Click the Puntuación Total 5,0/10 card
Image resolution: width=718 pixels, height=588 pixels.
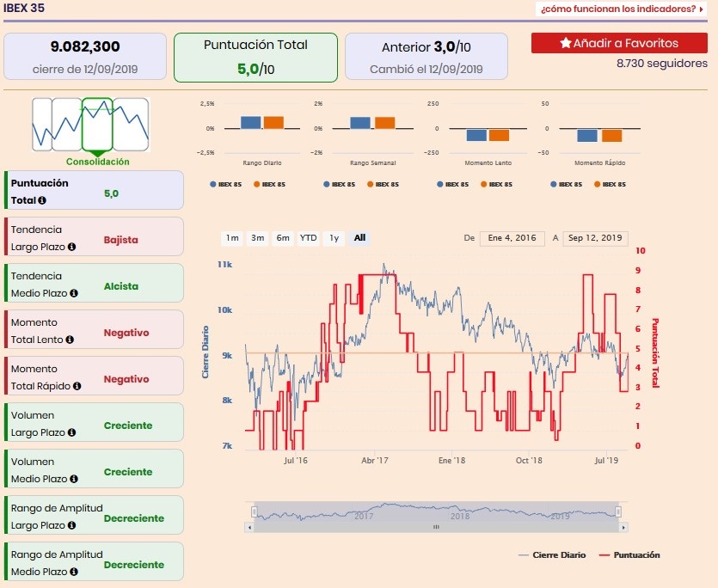point(255,58)
